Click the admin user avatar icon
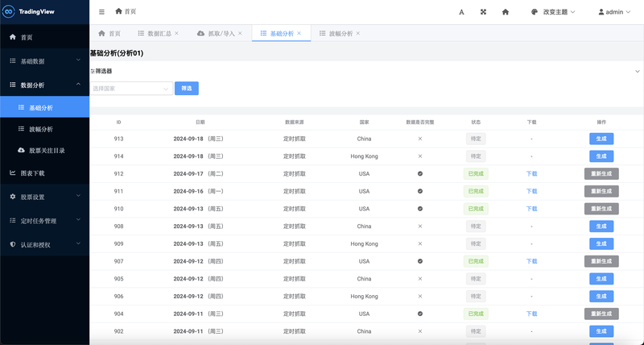644x345 pixels. (x=601, y=12)
